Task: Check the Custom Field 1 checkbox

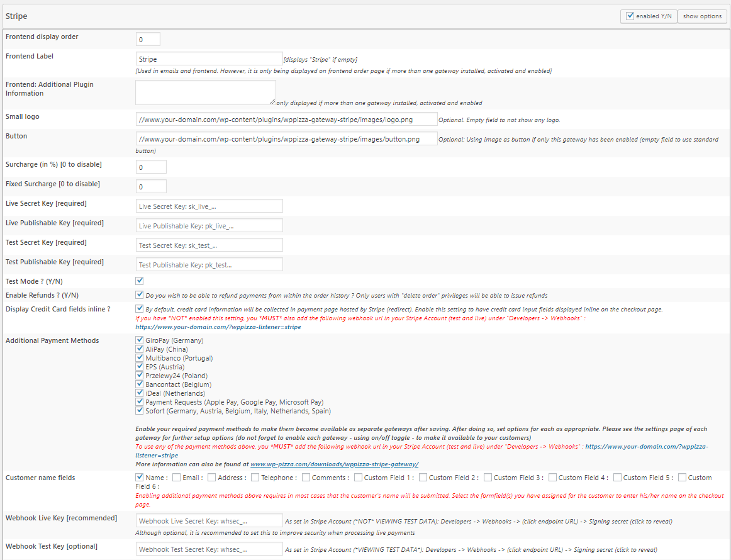Action: [358, 477]
